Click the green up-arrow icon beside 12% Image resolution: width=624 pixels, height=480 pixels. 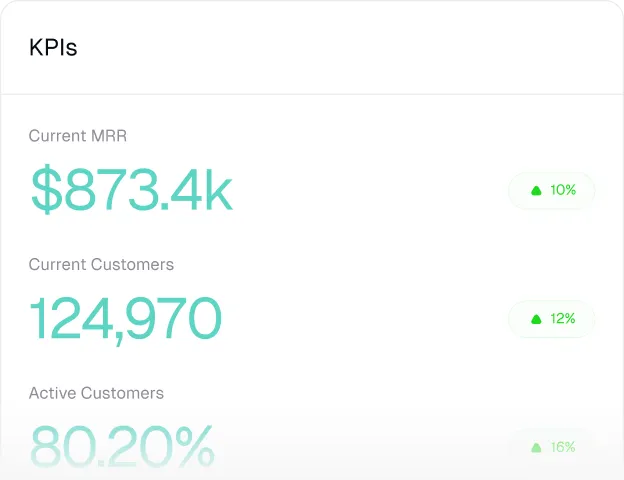point(536,319)
